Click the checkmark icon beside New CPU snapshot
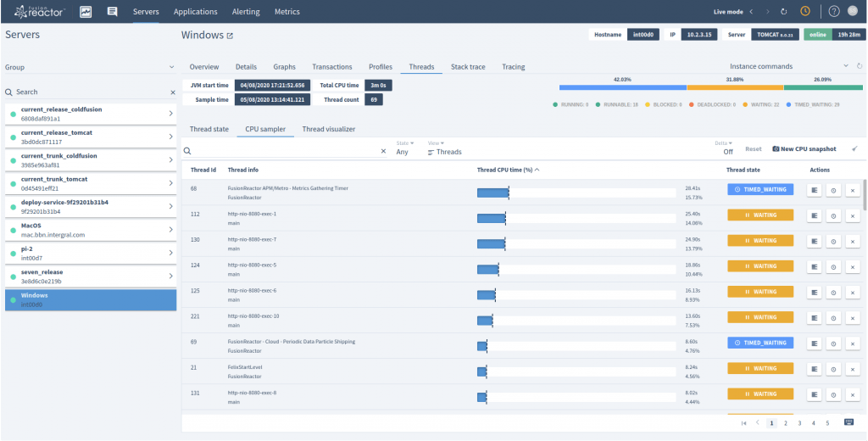Screen dimensions: 868x441 854,149
